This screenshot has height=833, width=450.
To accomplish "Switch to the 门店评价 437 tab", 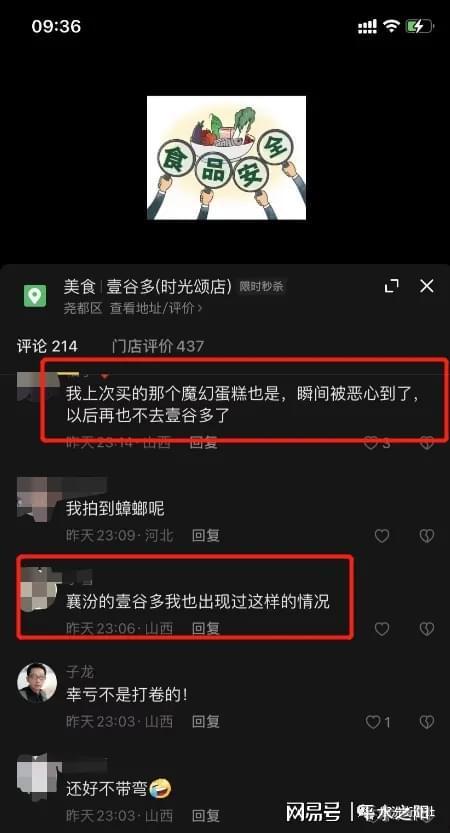I will click(158, 347).
